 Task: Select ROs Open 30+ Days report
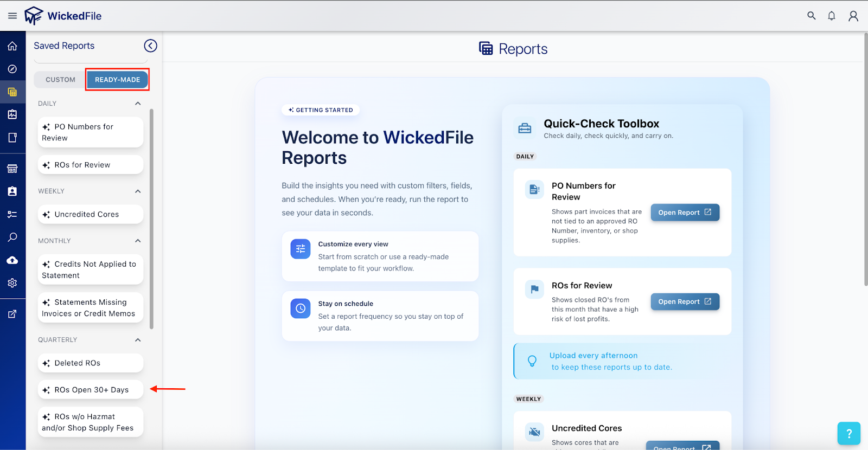click(91, 390)
